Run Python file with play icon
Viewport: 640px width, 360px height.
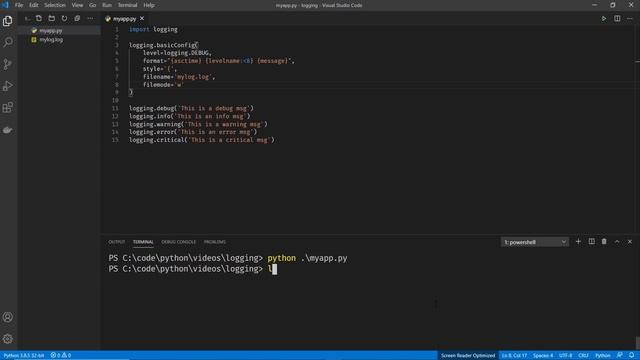point(604,18)
